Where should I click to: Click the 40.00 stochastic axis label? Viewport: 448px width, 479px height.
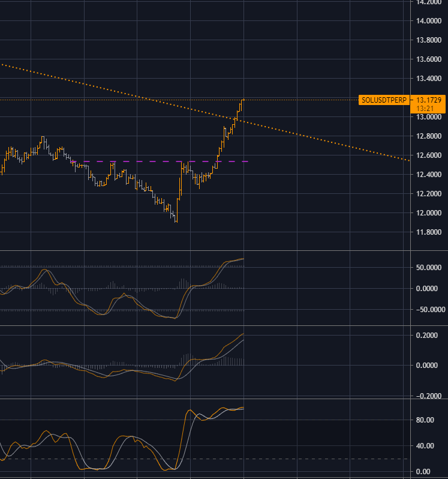coord(425,446)
